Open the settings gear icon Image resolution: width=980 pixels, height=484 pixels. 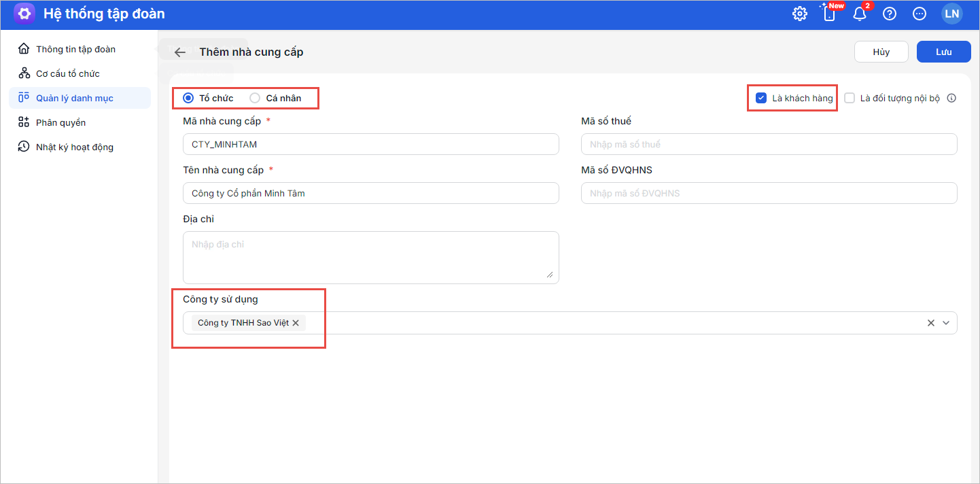[x=800, y=14]
